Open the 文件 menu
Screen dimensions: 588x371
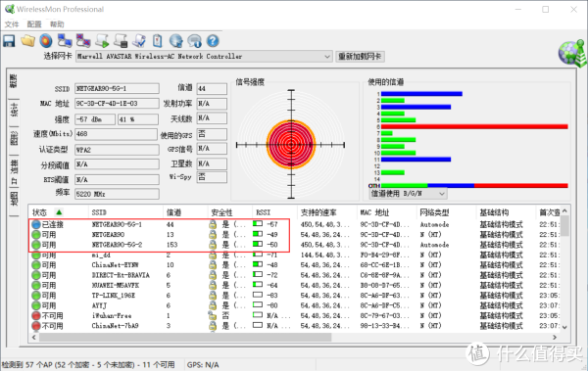[x=12, y=24]
